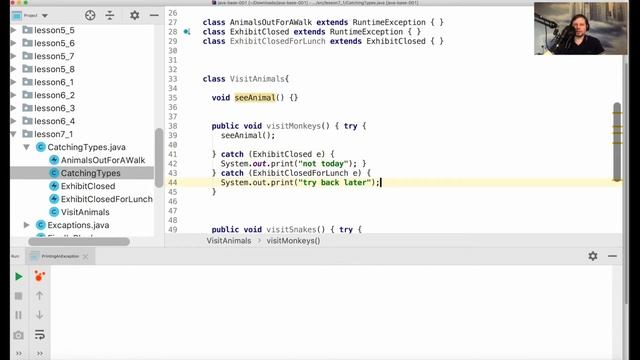Click the green Run button
This screenshot has height=360, width=640.
(18, 277)
